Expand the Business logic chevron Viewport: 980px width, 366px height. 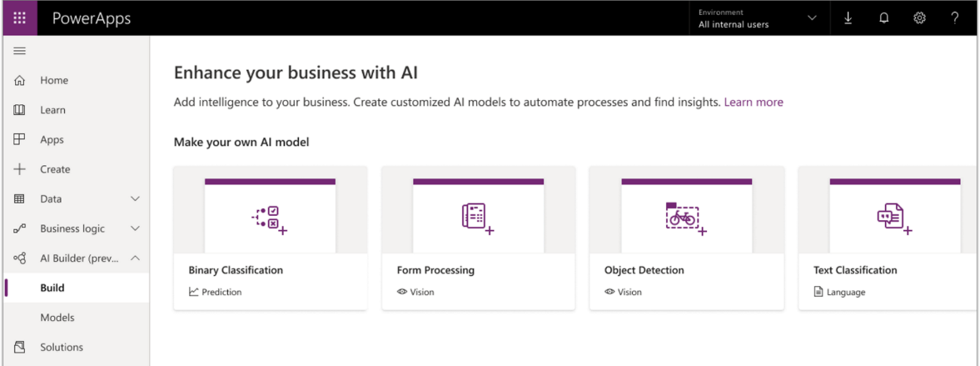click(x=135, y=228)
